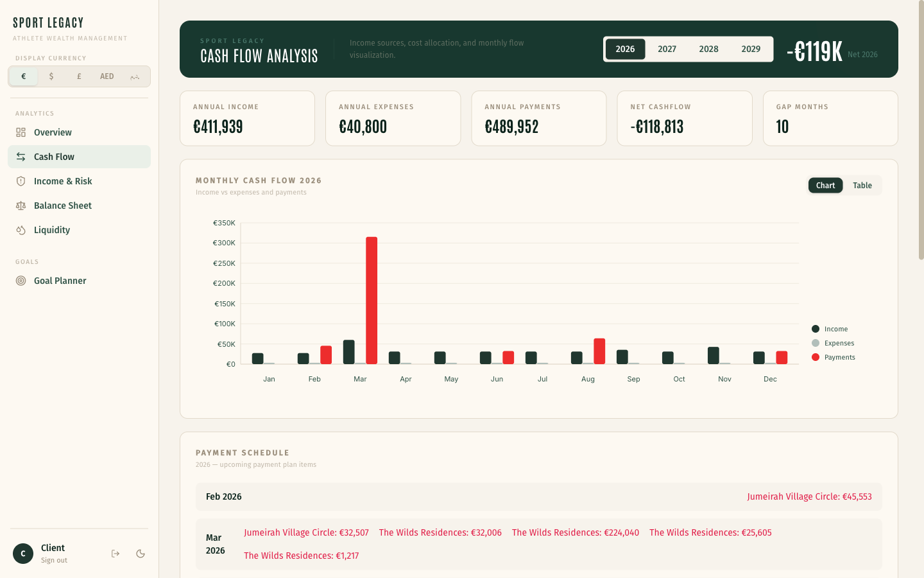924x578 pixels.
Task: Click the sign out icon
Action: tap(115, 553)
